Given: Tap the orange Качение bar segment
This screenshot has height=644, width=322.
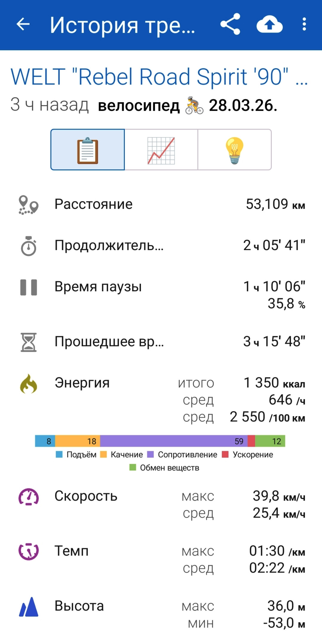Looking at the screenshot, I should pyautogui.click(x=78, y=441).
